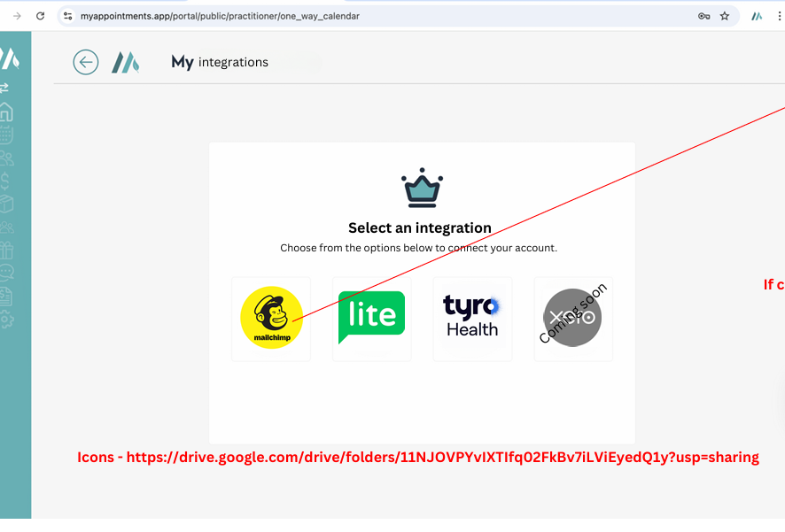
Task: Open the chat bubble icon in sidebar
Action: point(6,274)
